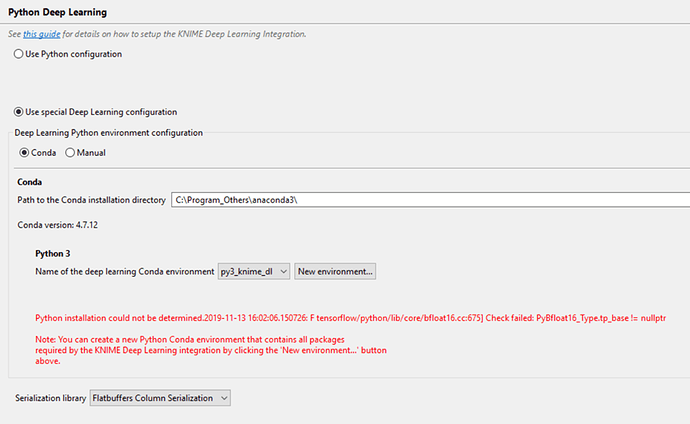
Task: Click the 'Conda version: 4.7.12' text
Action: click(58, 225)
